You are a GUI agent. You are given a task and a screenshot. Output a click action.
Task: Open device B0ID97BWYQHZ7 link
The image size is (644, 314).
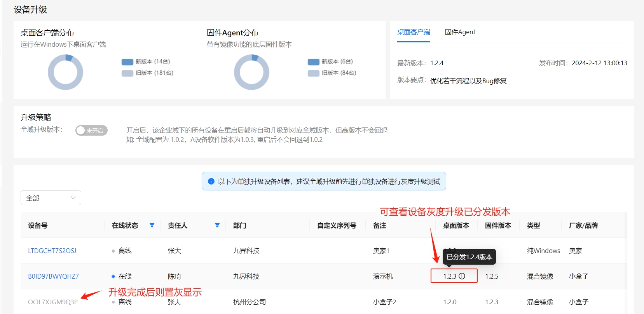(x=53, y=276)
